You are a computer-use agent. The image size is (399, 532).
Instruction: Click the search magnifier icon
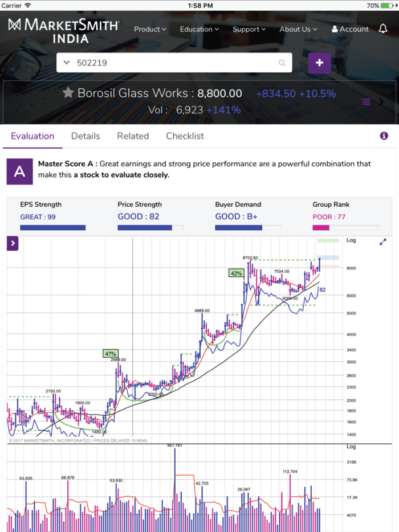(282, 63)
